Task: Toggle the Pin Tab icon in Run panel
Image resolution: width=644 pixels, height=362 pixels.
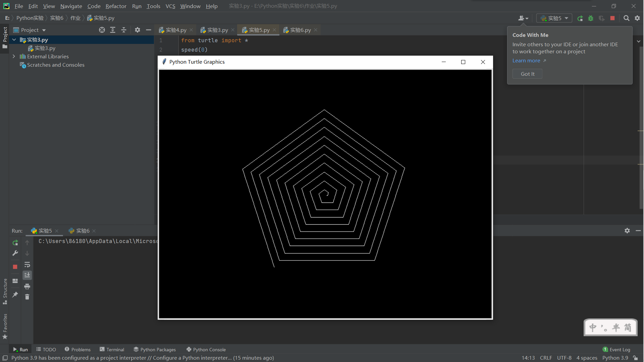Action: 15,295
